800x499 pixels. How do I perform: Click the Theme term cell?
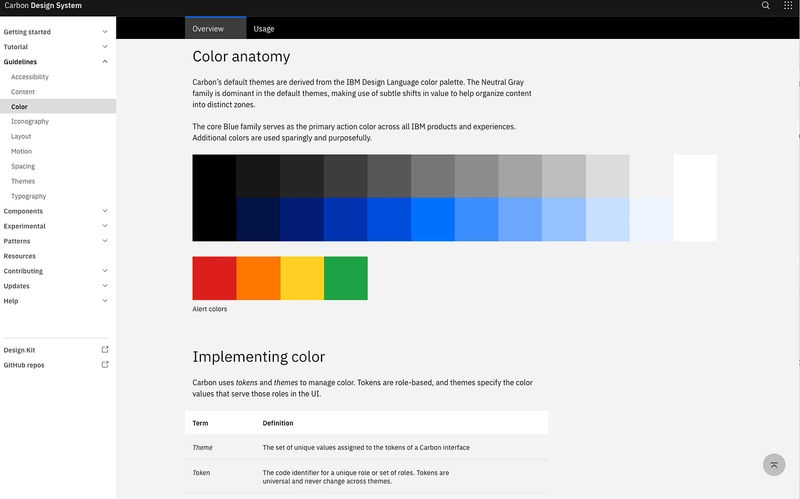click(202, 447)
